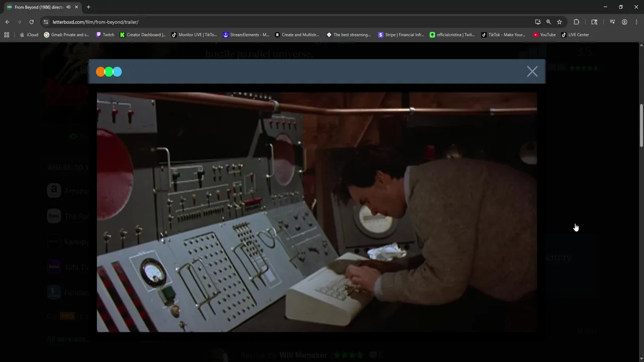Open the Chrome three-dot menu
Image resolution: width=644 pixels, height=362 pixels.
point(636,22)
